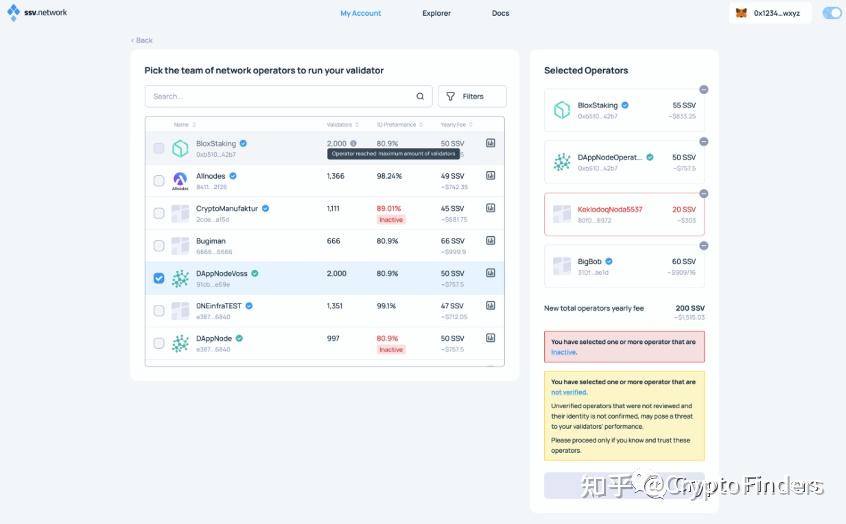Viewport: 846px width, 524px height.
Task: Toggle the dark mode switch in the header
Action: [x=831, y=13]
